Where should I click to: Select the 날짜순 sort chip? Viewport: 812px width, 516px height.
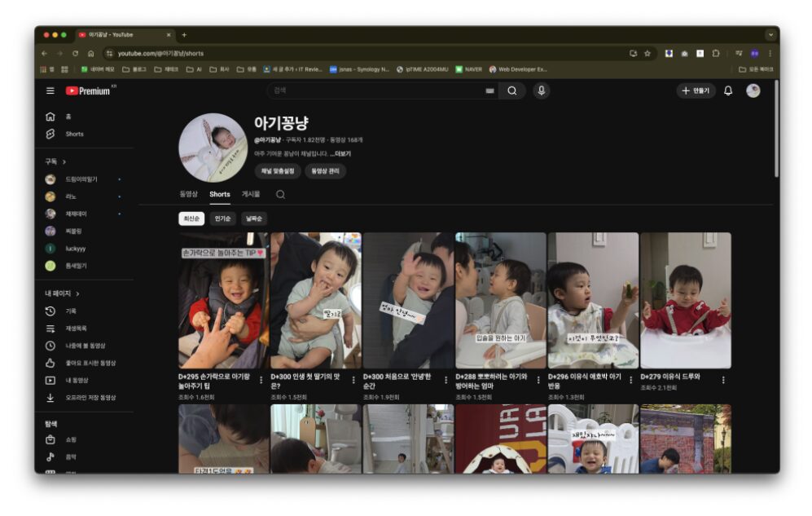pos(253,218)
